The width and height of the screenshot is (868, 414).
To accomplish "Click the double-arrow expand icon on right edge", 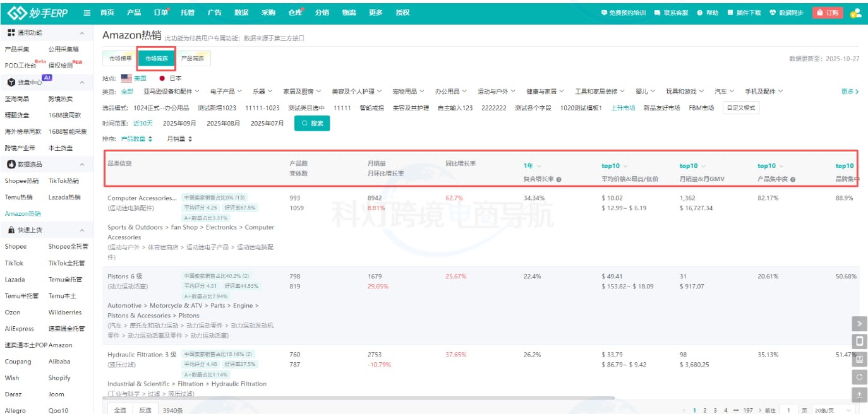I will 859,324.
